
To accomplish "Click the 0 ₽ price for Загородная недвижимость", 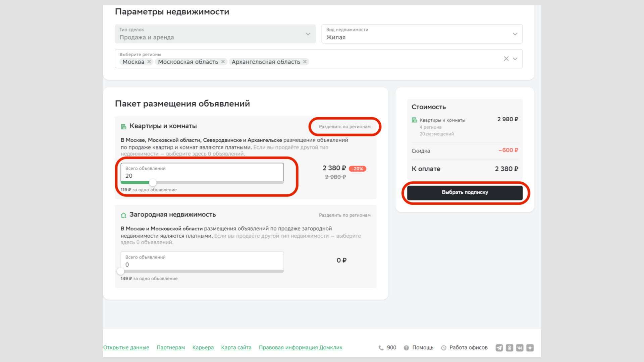I will point(341,260).
